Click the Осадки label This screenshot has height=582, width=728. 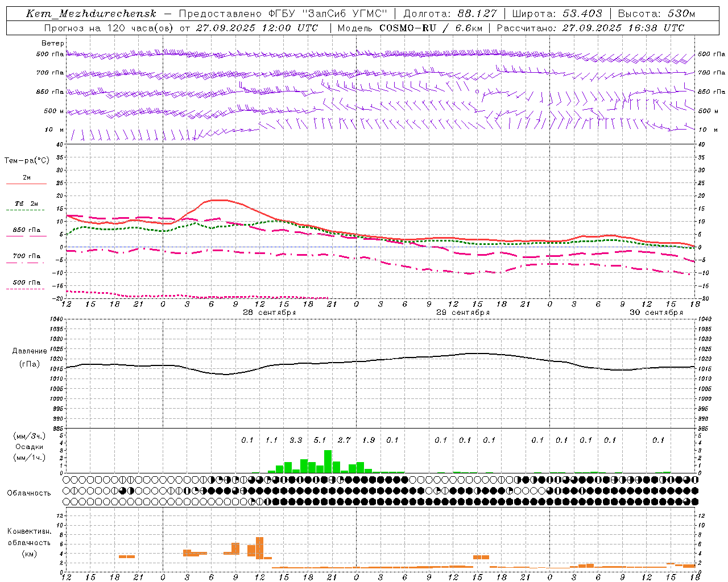(30, 447)
